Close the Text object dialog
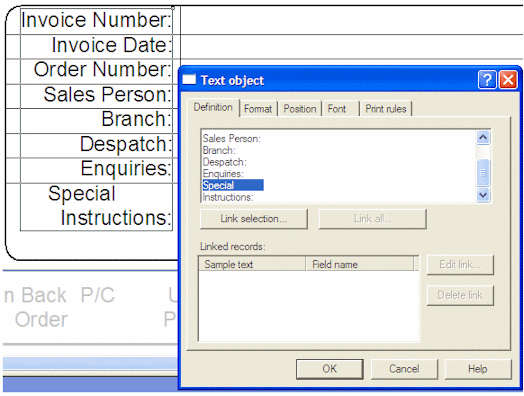 (x=508, y=80)
